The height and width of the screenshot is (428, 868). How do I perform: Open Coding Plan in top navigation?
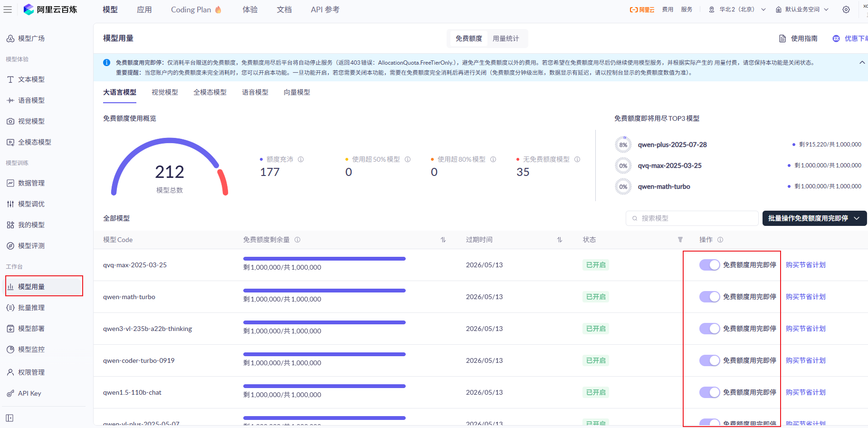(196, 10)
